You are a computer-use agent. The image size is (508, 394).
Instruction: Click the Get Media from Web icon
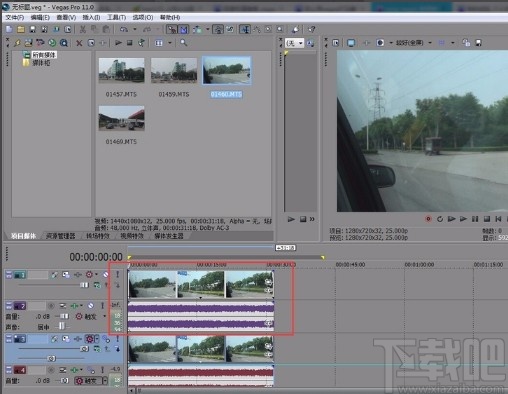[x=64, y=43]
